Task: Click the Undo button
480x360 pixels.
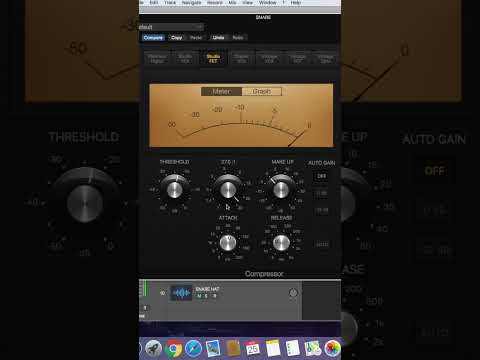Action: [218, 38]
